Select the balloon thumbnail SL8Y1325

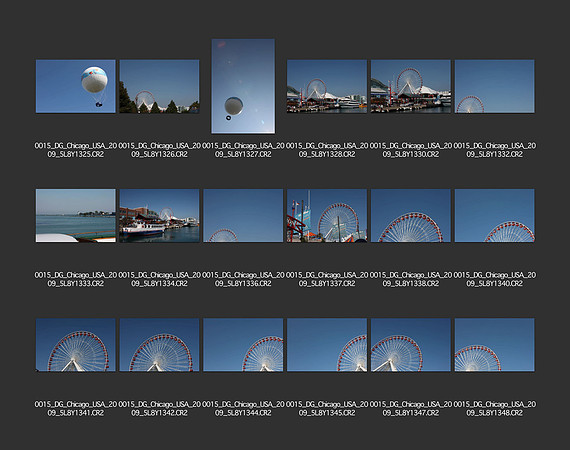(76, 86)
